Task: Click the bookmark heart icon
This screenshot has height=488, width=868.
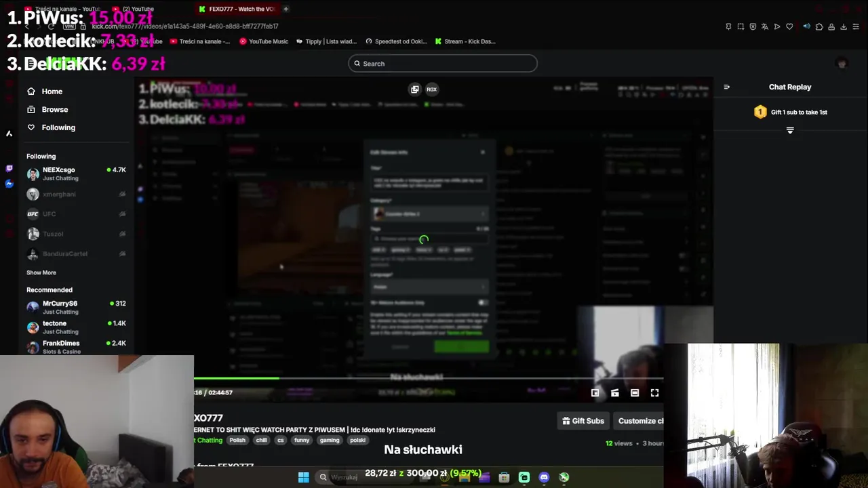Action: tap(789, 26)
